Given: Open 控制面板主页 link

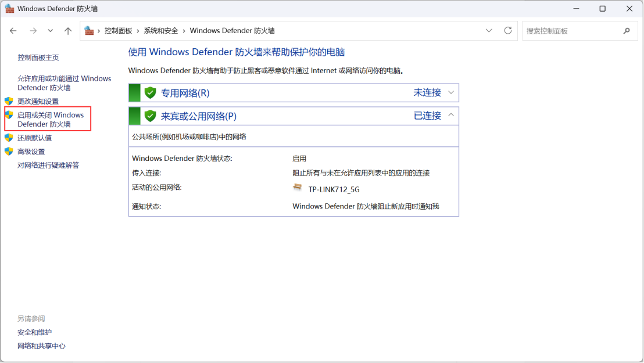Looking at the screenshot, I should (38, 57).
